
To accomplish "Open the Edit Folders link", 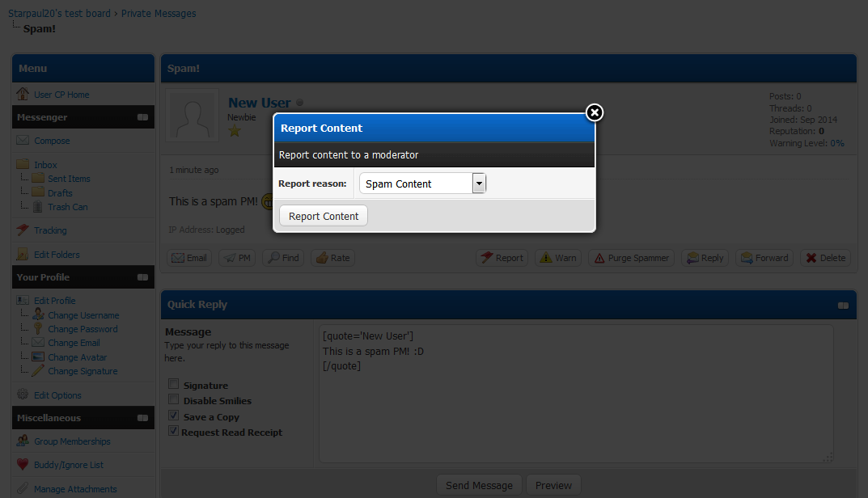I will pyautogui.click(x=57, y=255).
